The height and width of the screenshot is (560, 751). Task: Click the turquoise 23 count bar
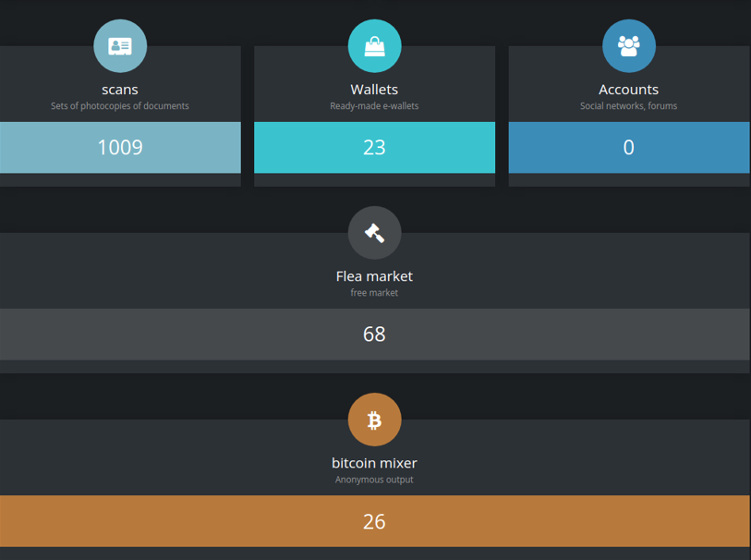coord(374,148)
